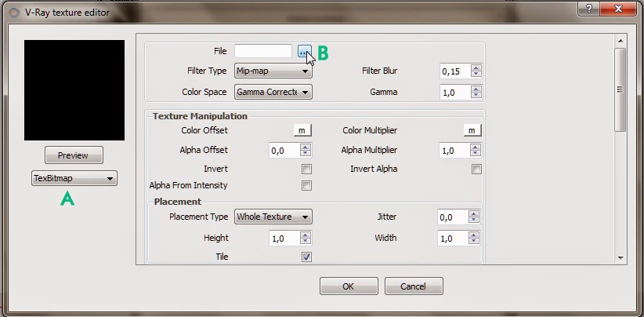Adjust Jitter with its stepper arrows
Image resolution: width=644 pixels, height=317 pixels.
point(474,217)
